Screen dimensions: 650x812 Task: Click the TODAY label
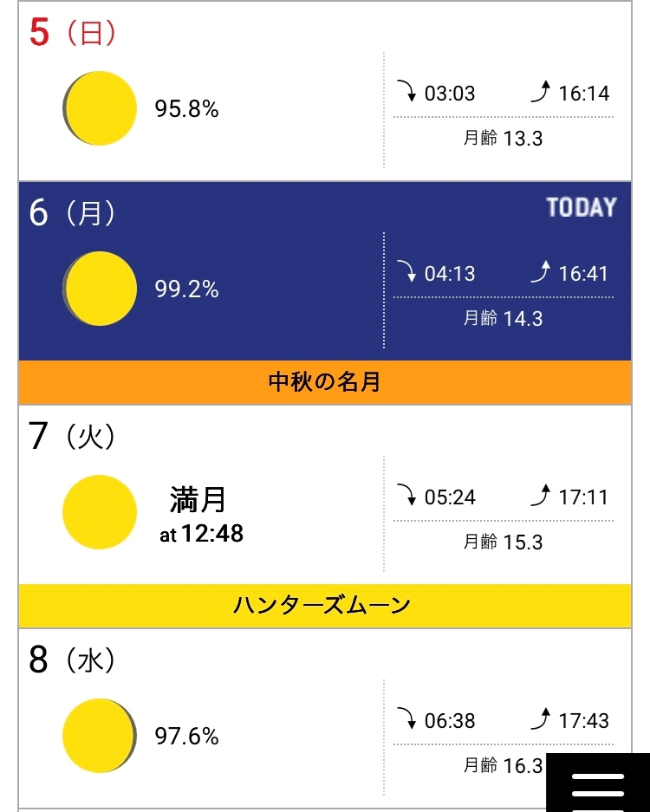pyautogui.click(x=582, y=208)
